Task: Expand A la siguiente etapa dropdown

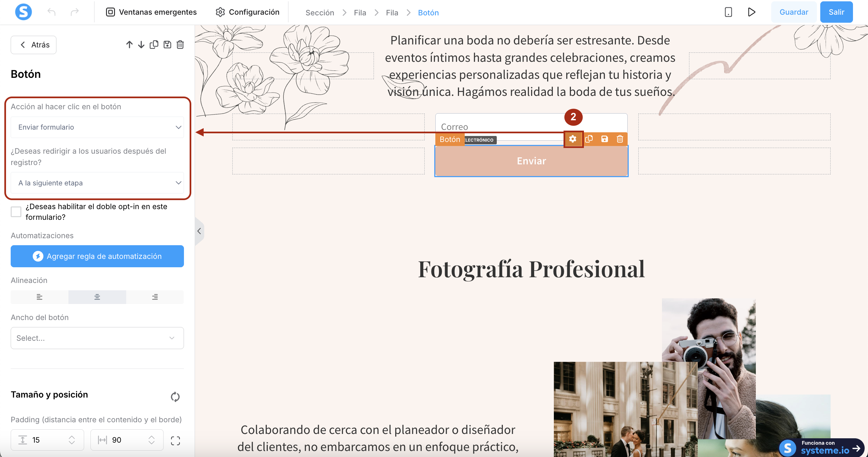Action: 97,183
